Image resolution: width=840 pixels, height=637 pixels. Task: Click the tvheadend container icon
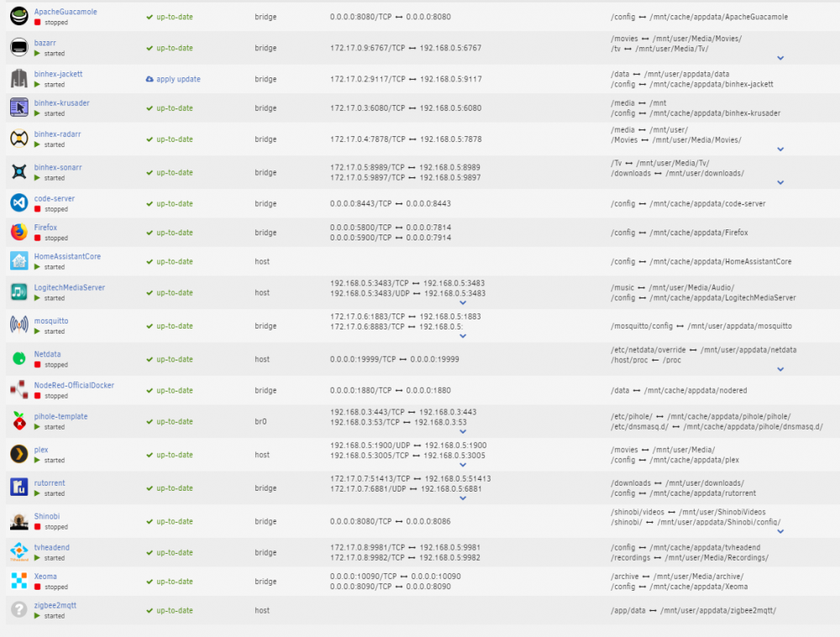pos(18,552)
